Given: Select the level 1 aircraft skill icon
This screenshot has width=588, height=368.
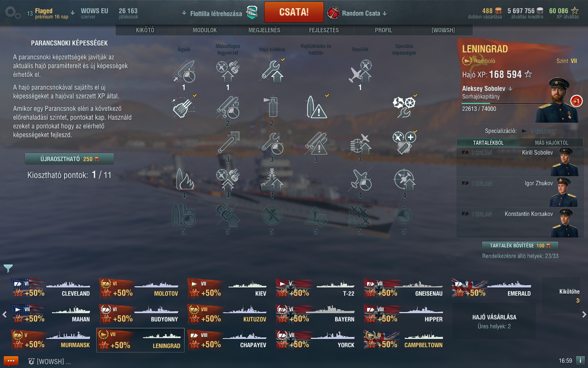Looking at the screenshot, I should [x=360, y=71].
